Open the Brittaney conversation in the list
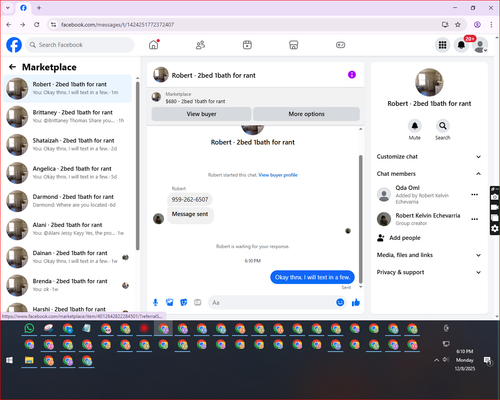 [x=68, y=117]
